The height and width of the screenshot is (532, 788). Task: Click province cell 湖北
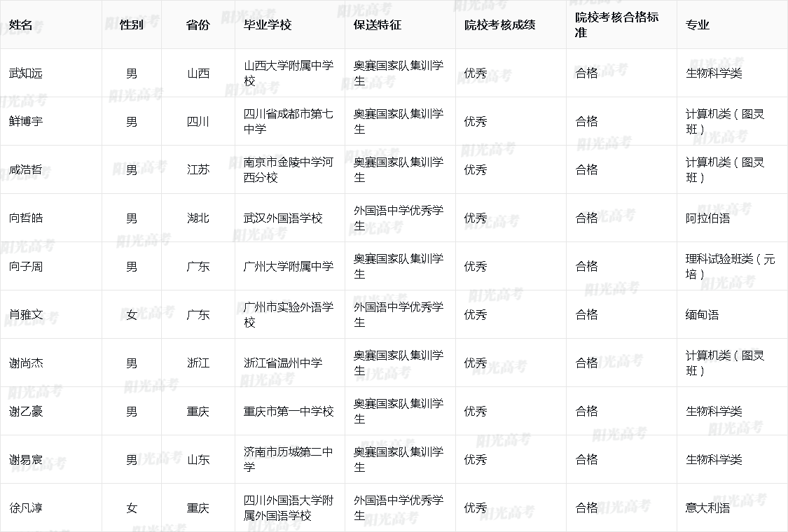tap(198, 218)
